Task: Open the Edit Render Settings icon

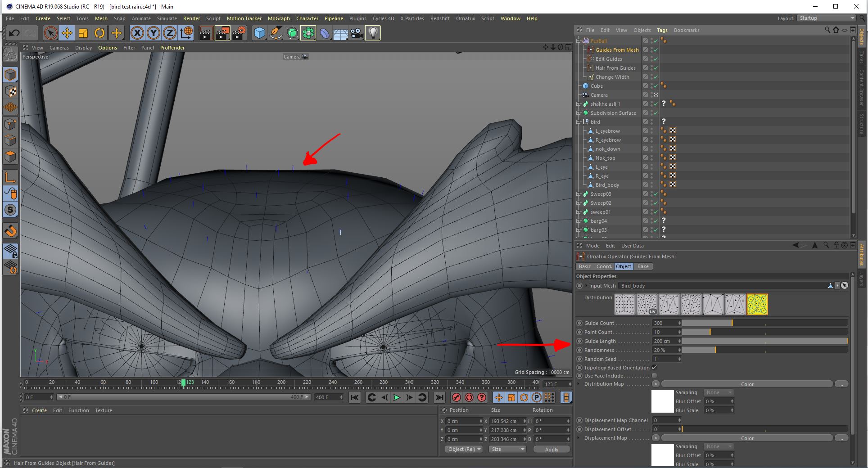Action: point(239,33)
